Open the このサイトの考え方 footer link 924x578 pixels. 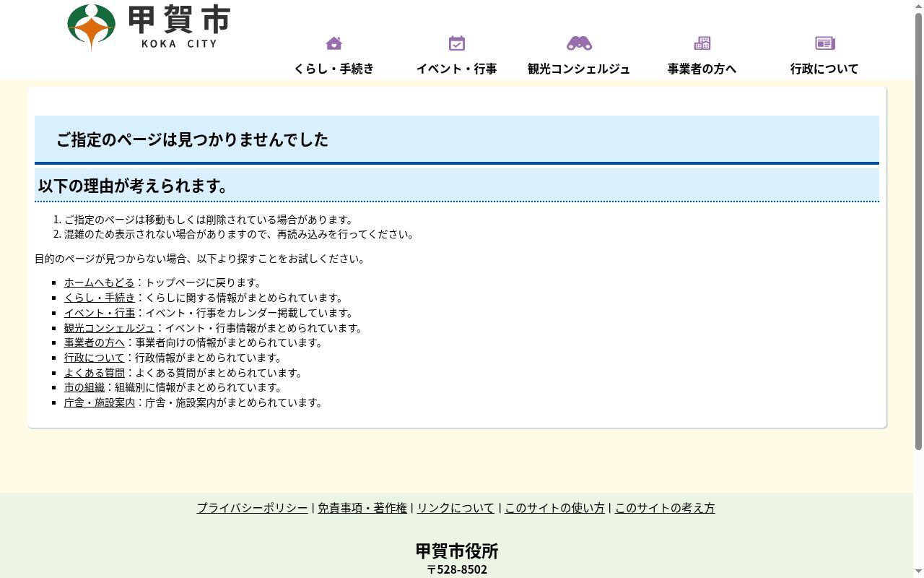pyautogui.click(x=665, y=508)
